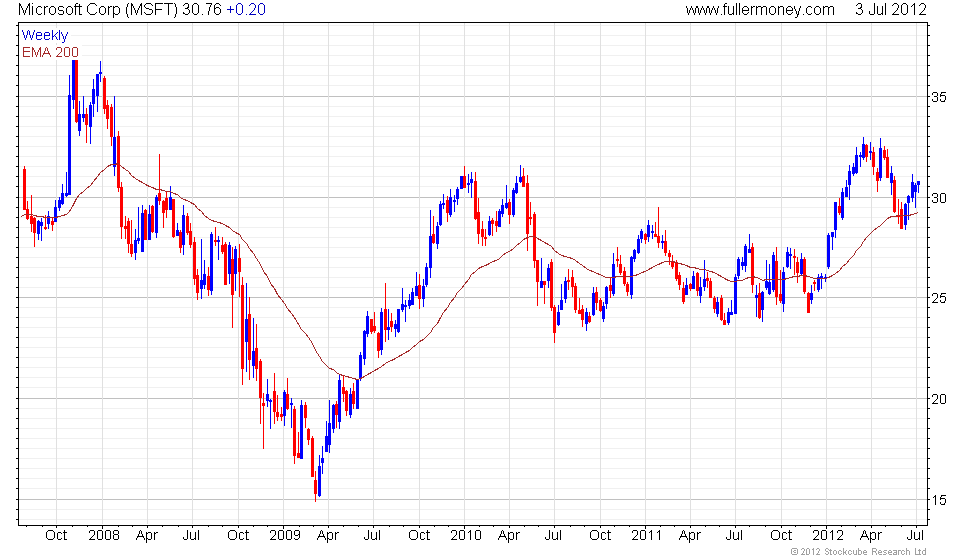Click the 2009 year label on the time axis

(284, 536)
